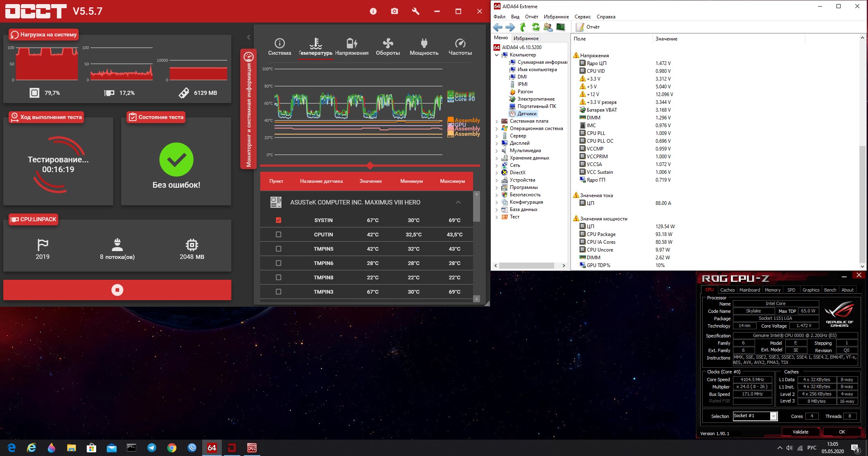Screen dimensions: 868x456
Task: Open the Обороты fan speed tab
Action: pos(388,47)
